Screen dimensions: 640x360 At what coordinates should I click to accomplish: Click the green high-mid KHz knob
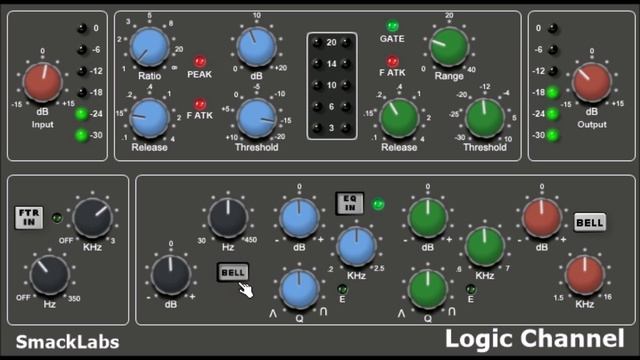tap(484, 247)
